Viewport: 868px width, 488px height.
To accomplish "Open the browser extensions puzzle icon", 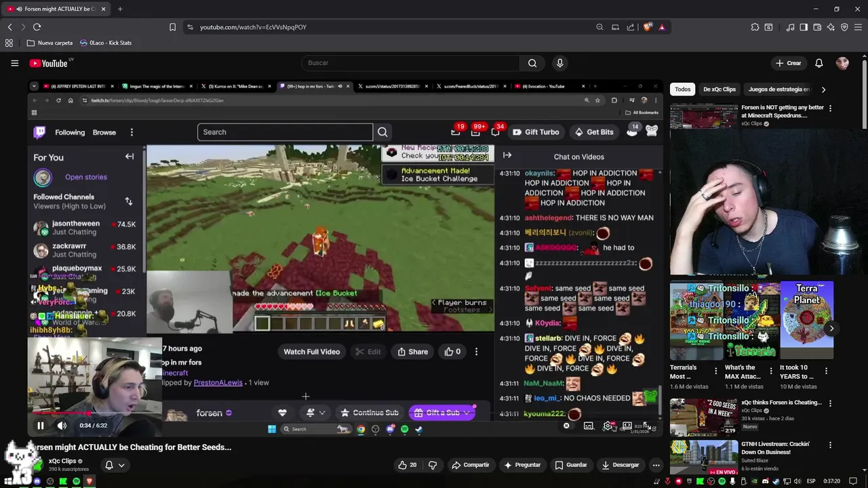I will tap(755, 27).
